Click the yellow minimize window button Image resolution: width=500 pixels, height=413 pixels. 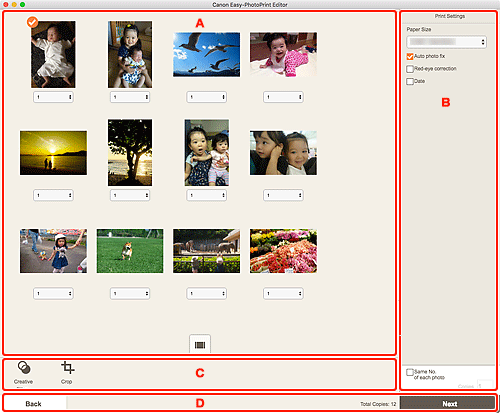[x=14, y=5]
